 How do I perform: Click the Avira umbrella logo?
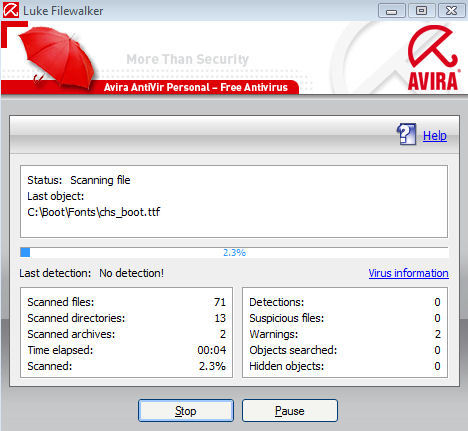click(x=433, y=58)
